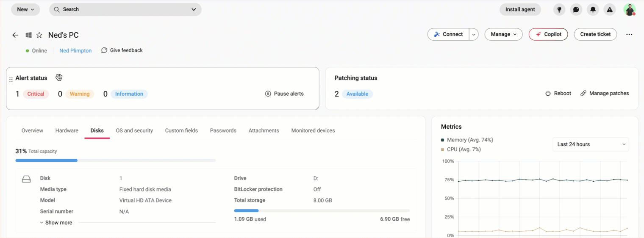Click the Online status indicator
This screenshot has height=238, width=644.
36,51
